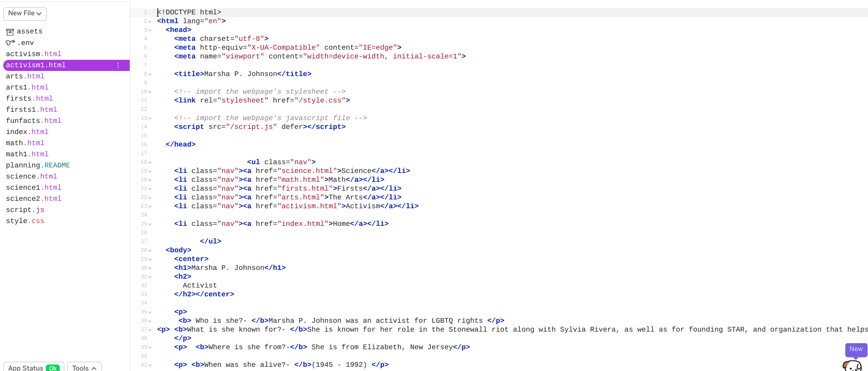Click "(1945 - 1992)" text on line 41
The height and width of the screenshot is (371, 868).
pos(340,365)
